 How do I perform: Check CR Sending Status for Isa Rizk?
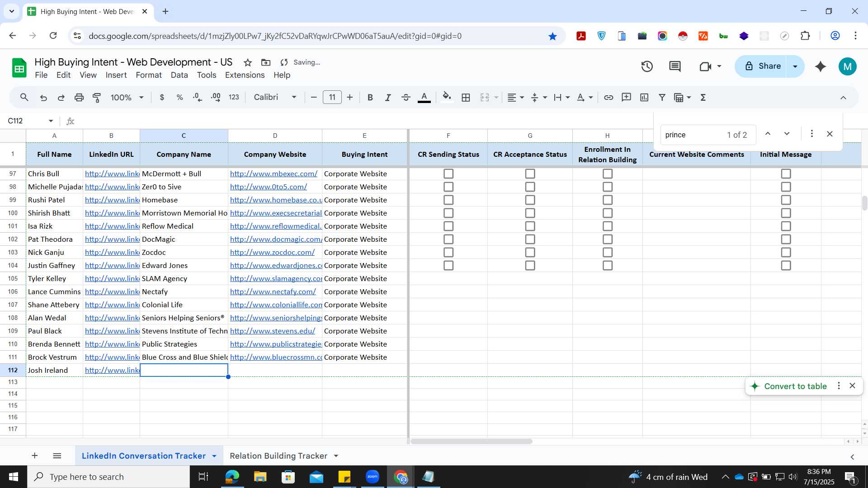pyautogui.click(x=448, y=226)
